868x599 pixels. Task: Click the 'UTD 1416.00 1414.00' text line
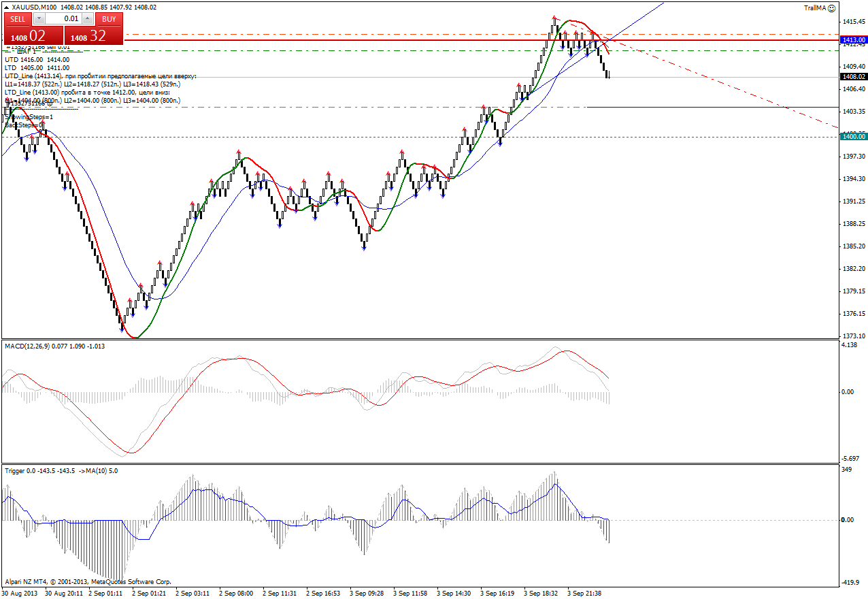(37, 60)
